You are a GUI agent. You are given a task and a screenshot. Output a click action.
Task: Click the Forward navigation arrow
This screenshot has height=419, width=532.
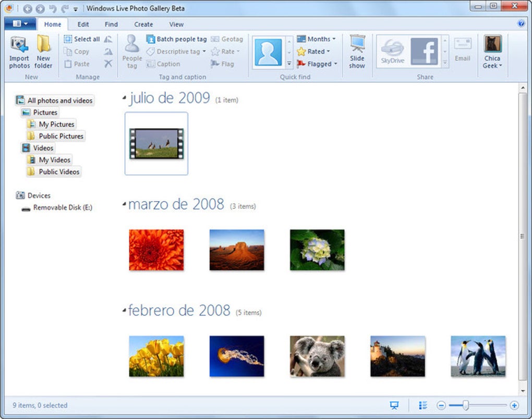40,8
